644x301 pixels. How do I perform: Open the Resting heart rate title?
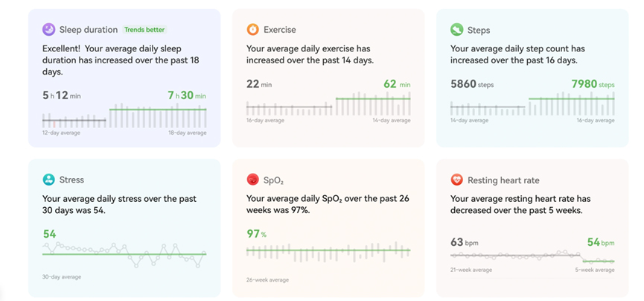click(x=503, y=180)
